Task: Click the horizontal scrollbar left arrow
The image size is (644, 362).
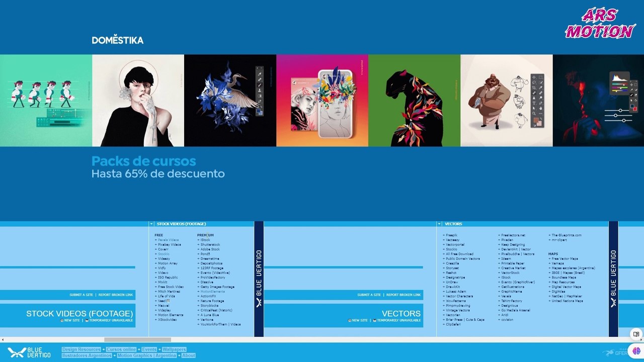Action: point(2,340)
